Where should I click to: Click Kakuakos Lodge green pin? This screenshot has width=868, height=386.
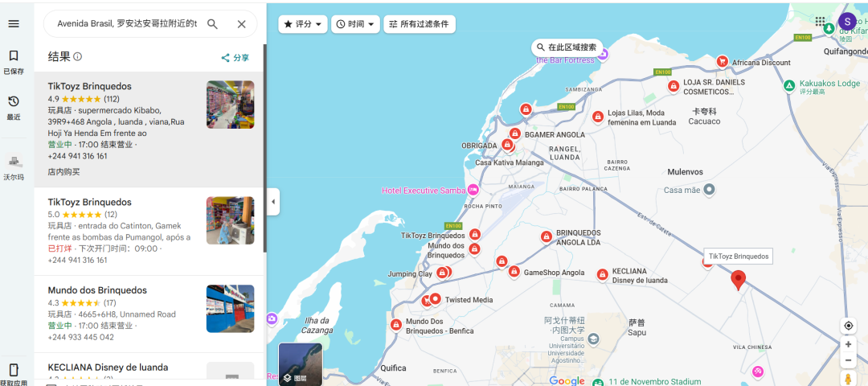click(x=789, y=86)
